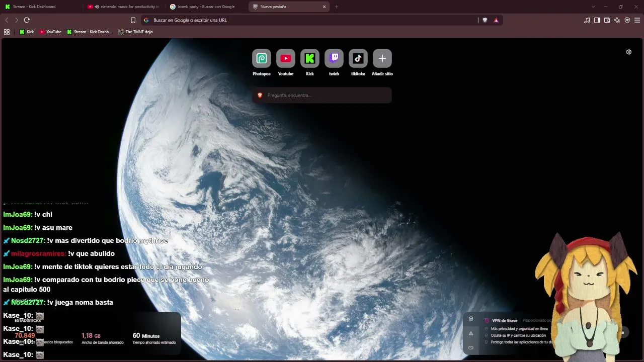Open the Brave main hamburger menu

(637, 20)
